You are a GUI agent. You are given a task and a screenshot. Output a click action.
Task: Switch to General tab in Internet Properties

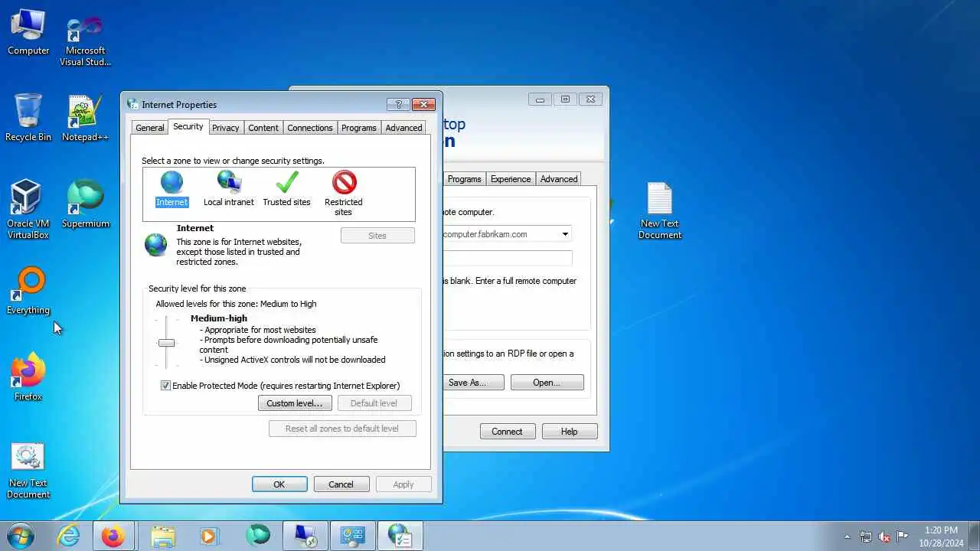pos(150,128)
